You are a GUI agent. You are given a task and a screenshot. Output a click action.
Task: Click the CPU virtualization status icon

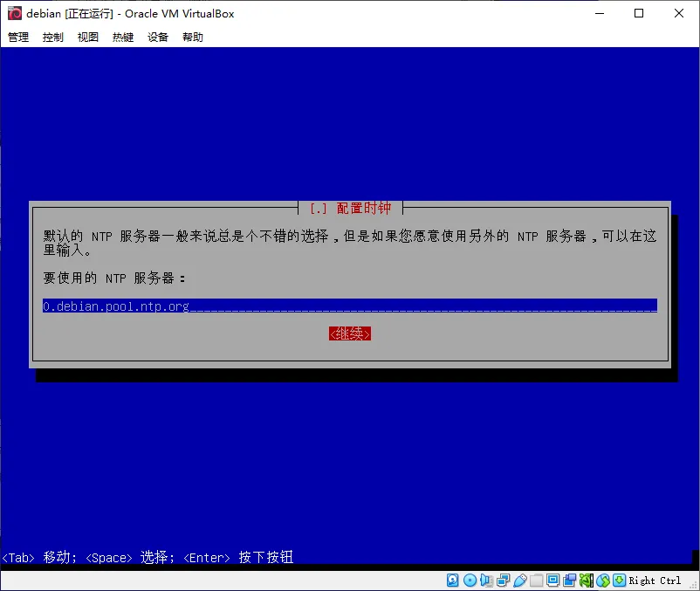click(587, 581)
